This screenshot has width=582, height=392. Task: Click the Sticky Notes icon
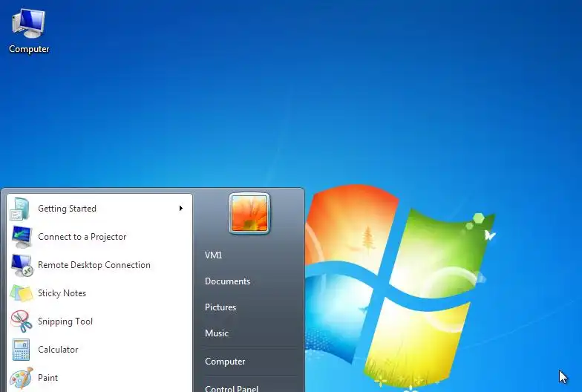(21, 293)
